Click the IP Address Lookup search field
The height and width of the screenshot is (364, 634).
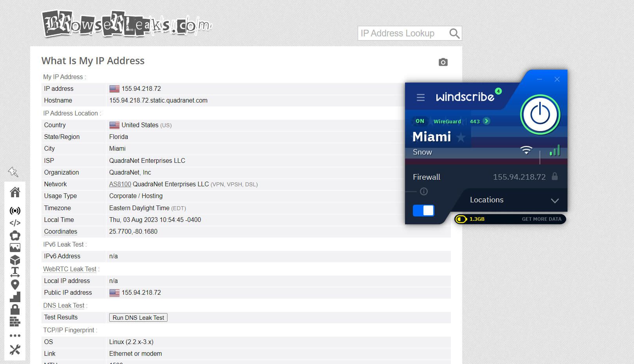click(403, 33)
